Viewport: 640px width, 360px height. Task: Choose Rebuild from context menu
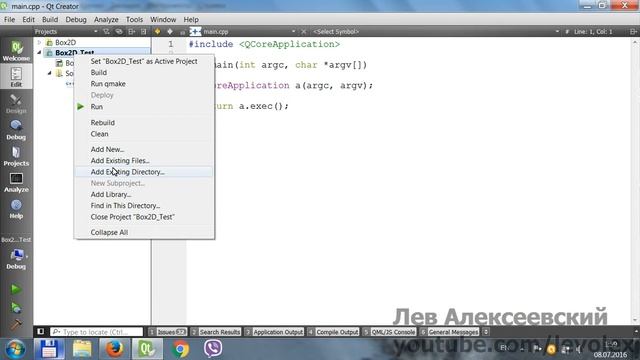pos(144,122)
